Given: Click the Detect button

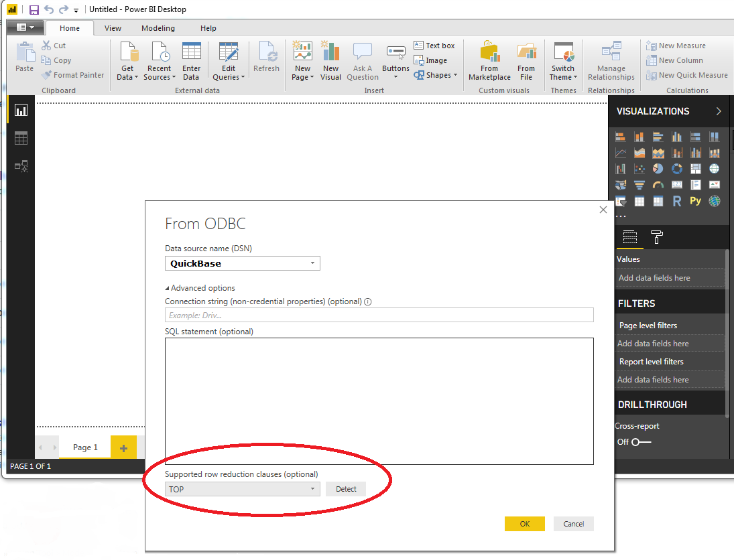Looking at the screenshot, I should (346, 489).
